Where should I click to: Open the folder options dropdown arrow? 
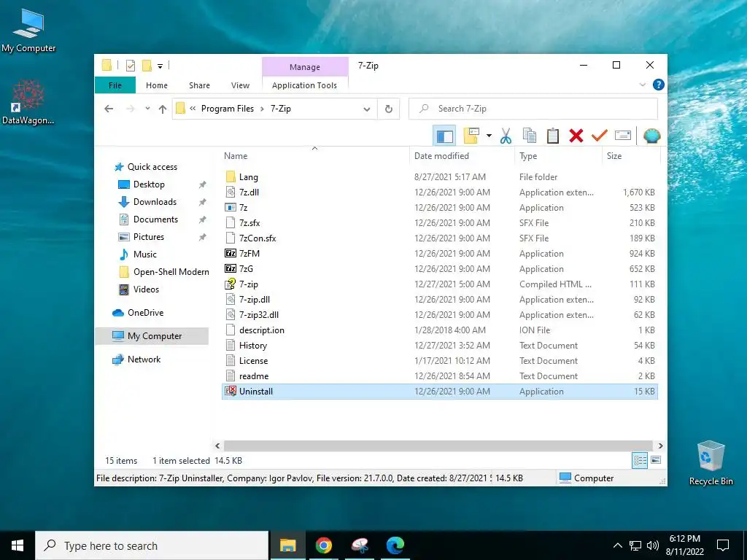tap(489, 136)
